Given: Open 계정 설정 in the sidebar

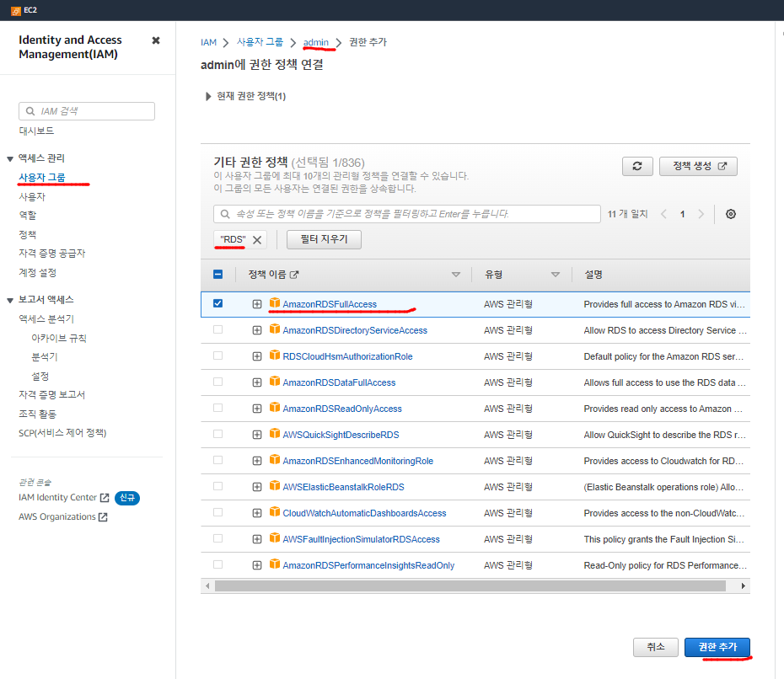Looking at the screenshot, I should pyautogui.click(x=37, y=273).
